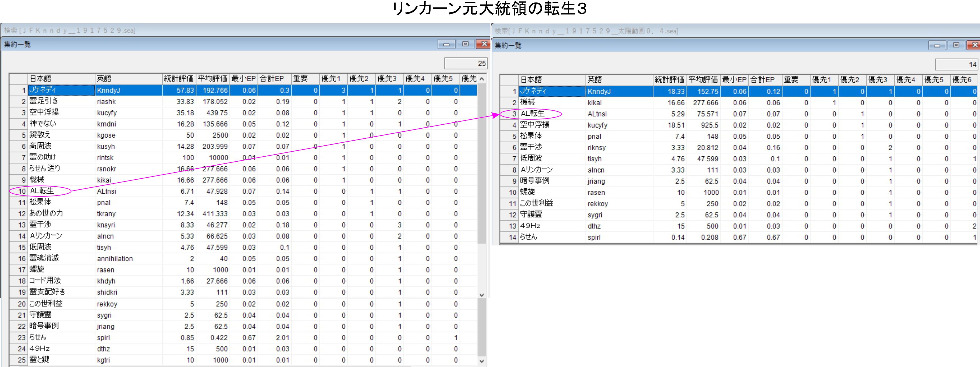Select AL転生 in the left window

click(x=243, y=191)
